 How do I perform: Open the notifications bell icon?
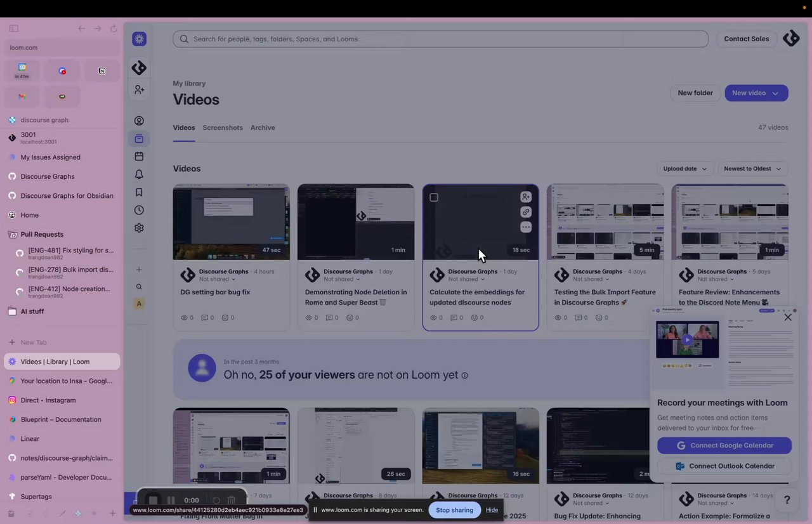coord(139,174)
